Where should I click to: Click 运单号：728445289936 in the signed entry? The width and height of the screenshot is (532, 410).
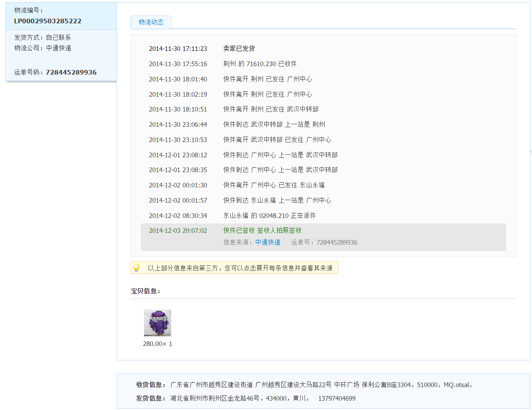point(324,243)
